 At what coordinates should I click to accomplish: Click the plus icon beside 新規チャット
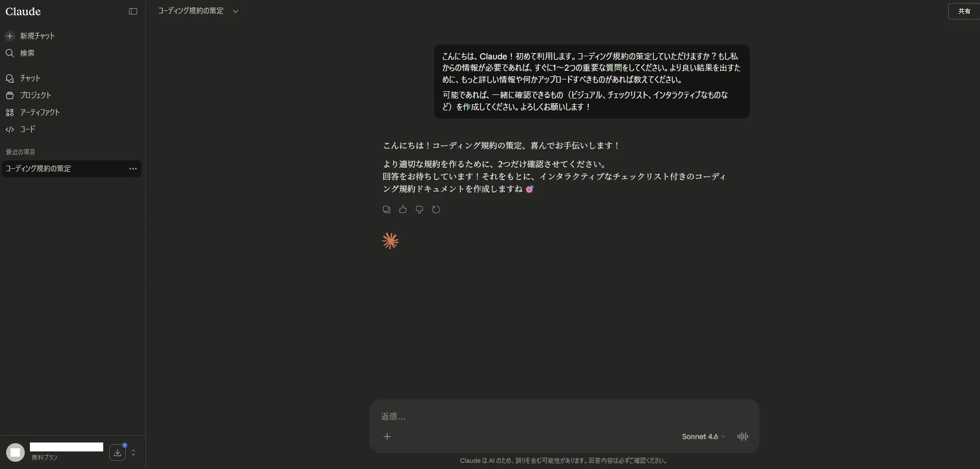(10, 36)
